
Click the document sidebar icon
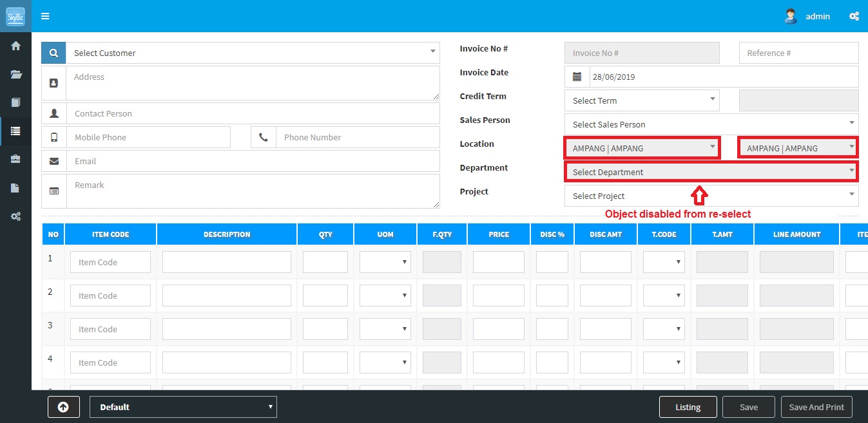pyautogui.click(x=15, y=188)
